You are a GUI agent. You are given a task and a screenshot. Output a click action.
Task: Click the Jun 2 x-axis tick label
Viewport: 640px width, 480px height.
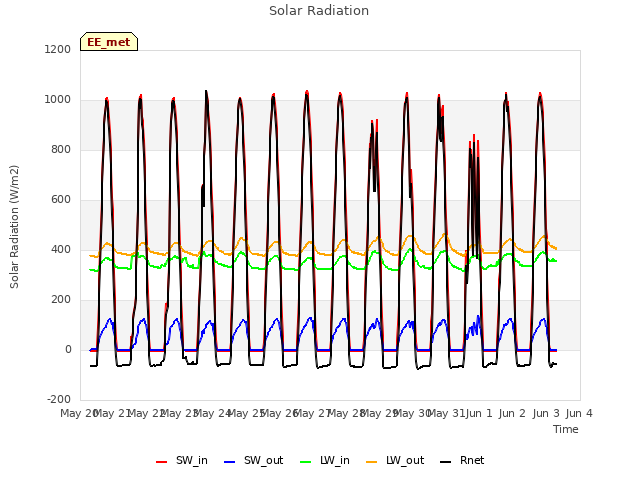(x=512, y=413)
